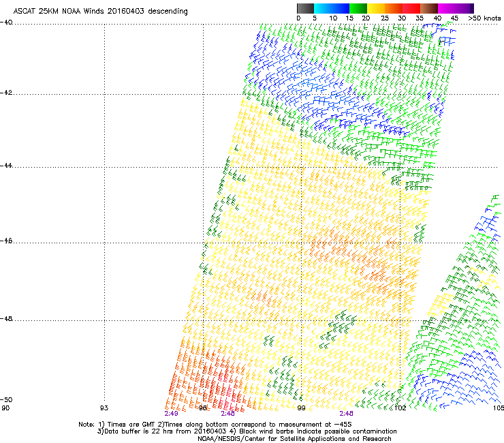Pick the brown 35–40 knots legend segment
Viewport: 504px width, 443px height.
[429, 8]
